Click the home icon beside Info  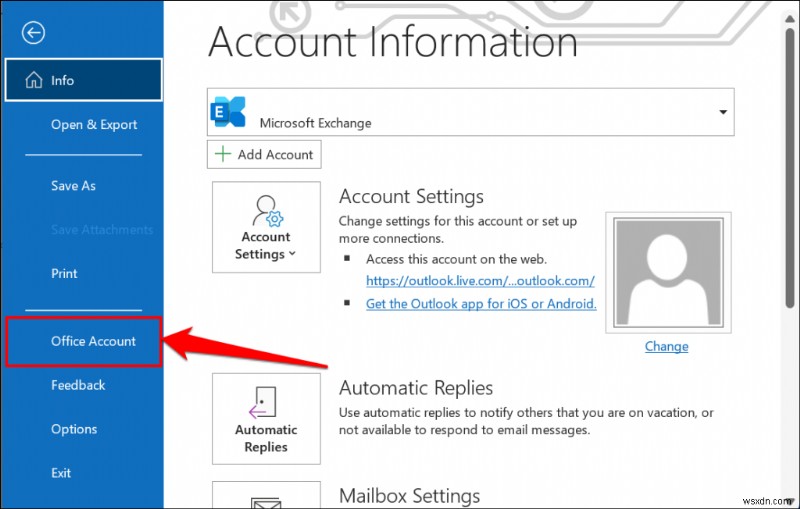(34, 80)
